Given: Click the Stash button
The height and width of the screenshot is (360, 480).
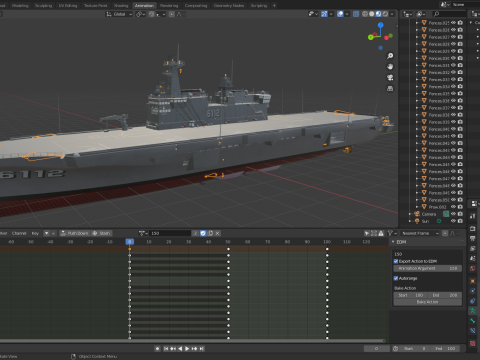Looking at the screenshot, I should point(101,233).
